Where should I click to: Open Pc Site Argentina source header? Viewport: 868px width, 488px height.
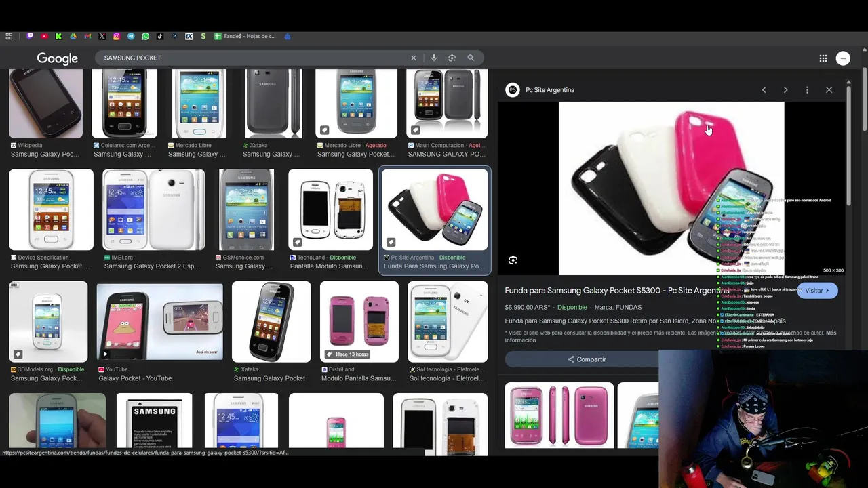540,89
